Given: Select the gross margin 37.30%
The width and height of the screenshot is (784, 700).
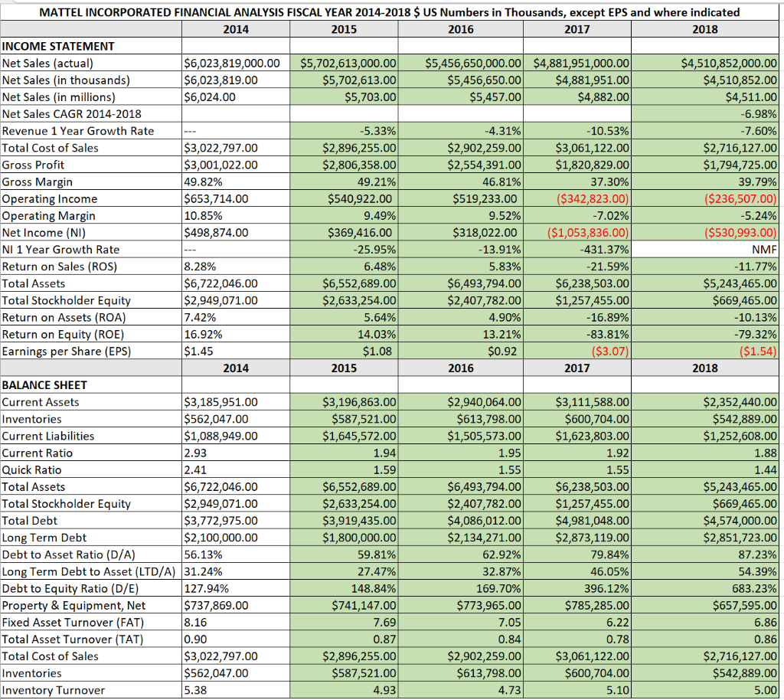Looking at the screenshot, I should (610, 182).
